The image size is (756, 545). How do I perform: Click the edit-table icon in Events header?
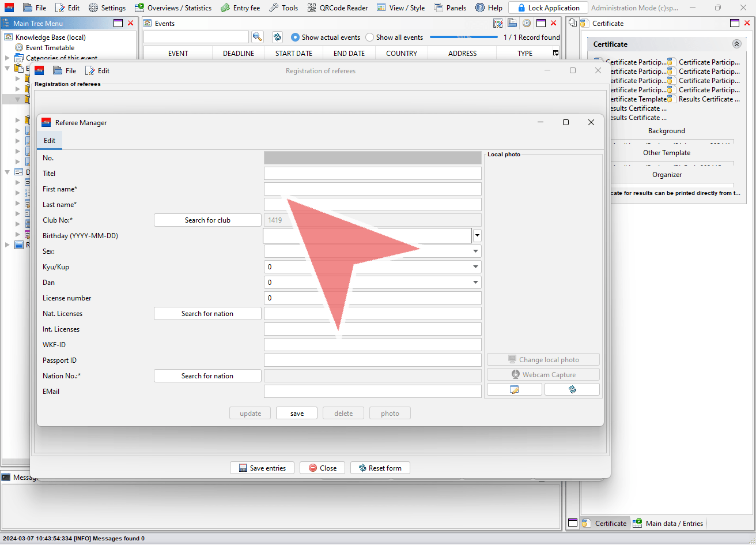click(x=498, y=23)
